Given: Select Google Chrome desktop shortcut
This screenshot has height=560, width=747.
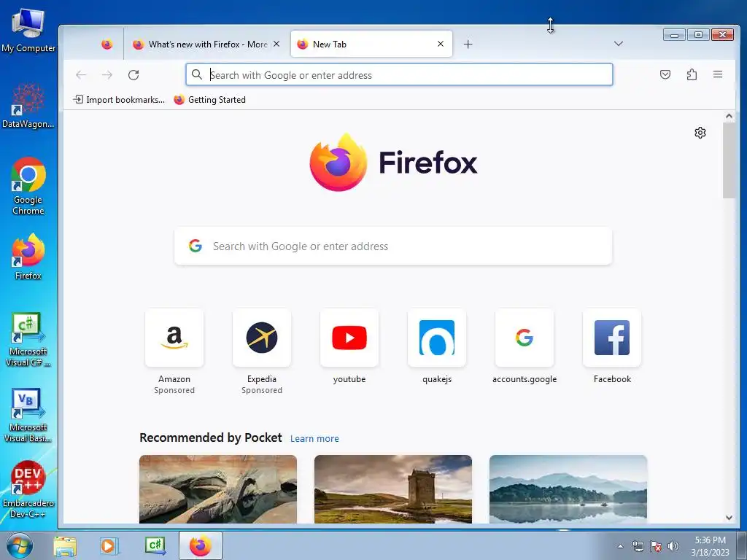Looking at the screenshot, I should click(x=28, y=186).
